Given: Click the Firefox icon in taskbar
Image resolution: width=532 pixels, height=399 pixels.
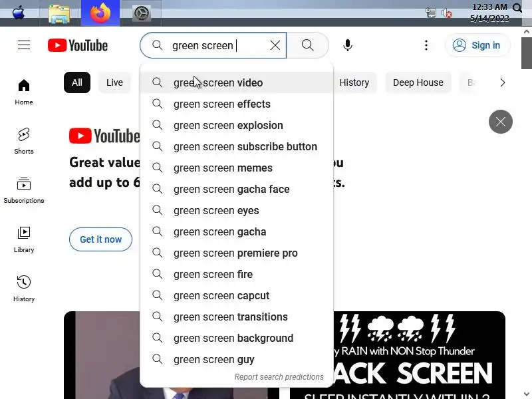Looking at the screenshot, I should [x=100, y=13].
